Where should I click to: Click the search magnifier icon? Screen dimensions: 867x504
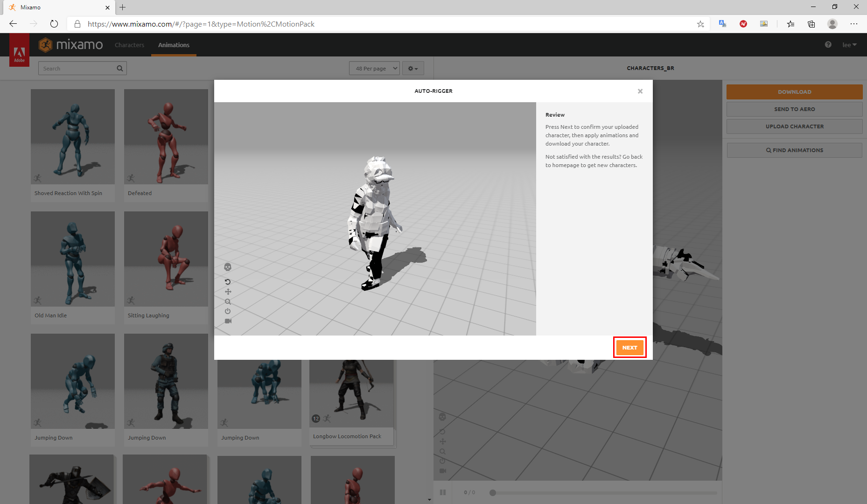tap(120, 68)
